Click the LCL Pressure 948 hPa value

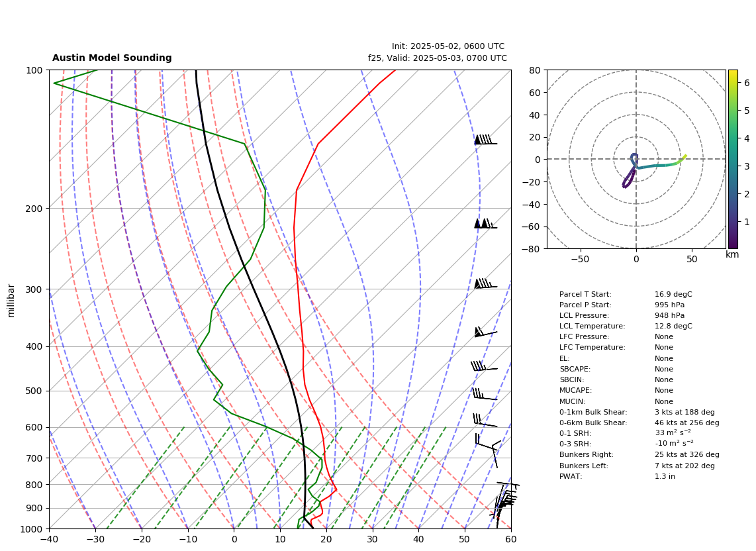[669, 315]
